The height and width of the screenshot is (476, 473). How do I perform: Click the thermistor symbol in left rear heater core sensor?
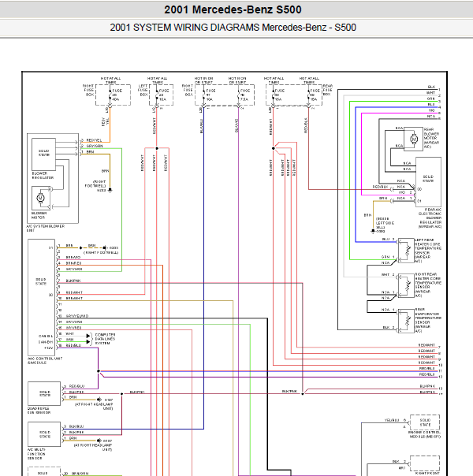pos(408,251)
